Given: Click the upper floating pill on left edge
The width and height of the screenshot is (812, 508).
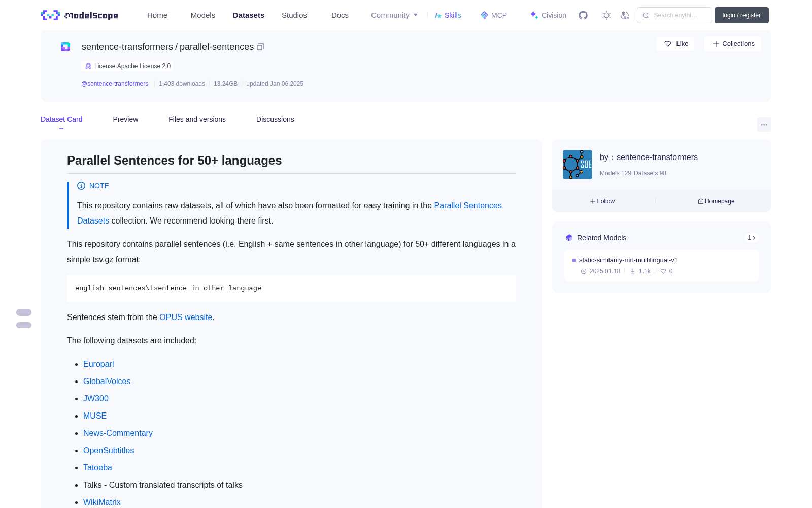Looking at the screenshot, I should tap(24, 312).
